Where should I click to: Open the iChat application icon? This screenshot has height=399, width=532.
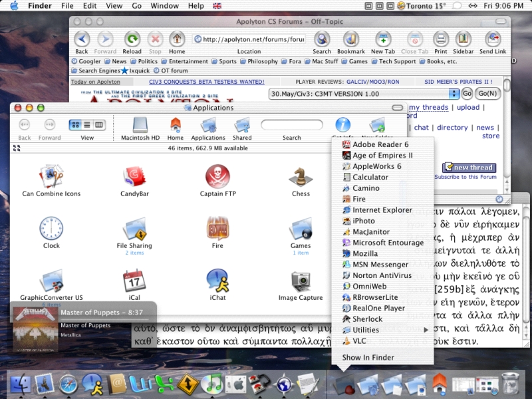coord(217,281)
